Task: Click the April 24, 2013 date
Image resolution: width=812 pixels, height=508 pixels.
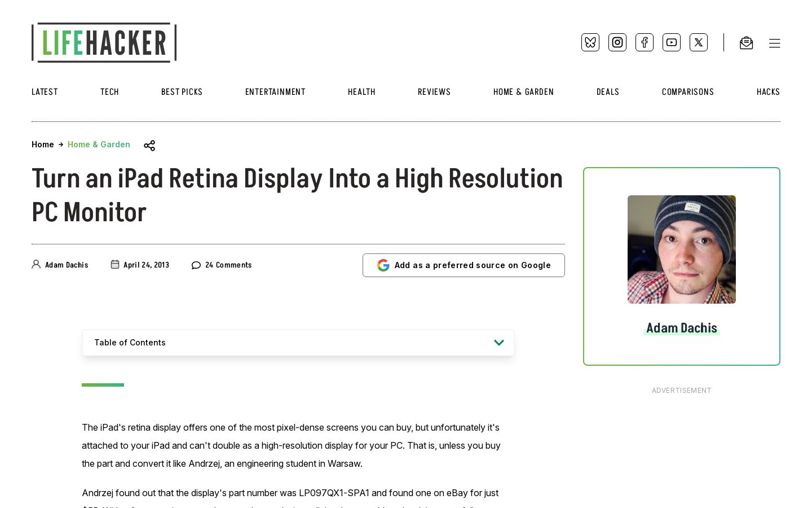Action: pos(146,265)
